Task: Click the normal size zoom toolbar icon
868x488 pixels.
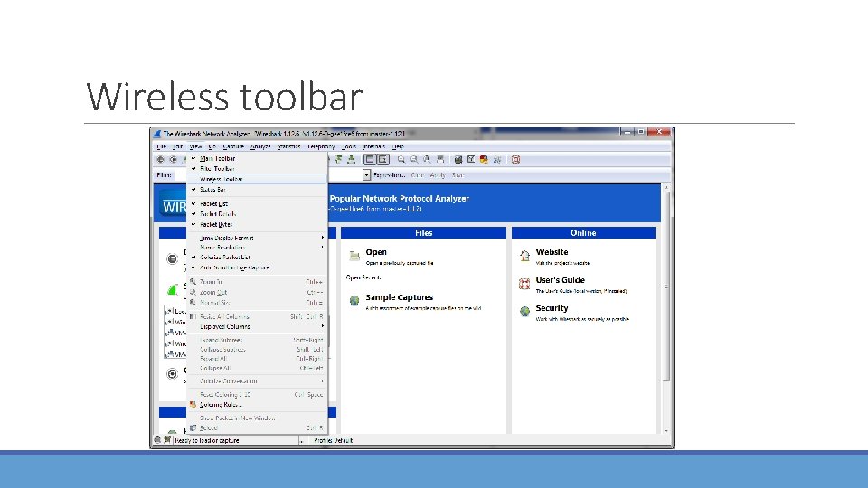Action: [428, 159]
